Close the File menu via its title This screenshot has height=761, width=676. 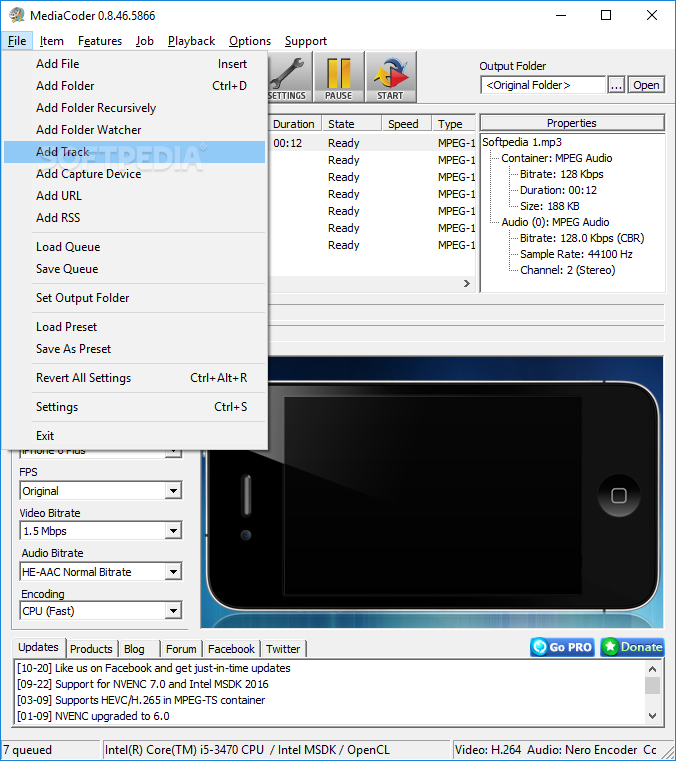17,41
